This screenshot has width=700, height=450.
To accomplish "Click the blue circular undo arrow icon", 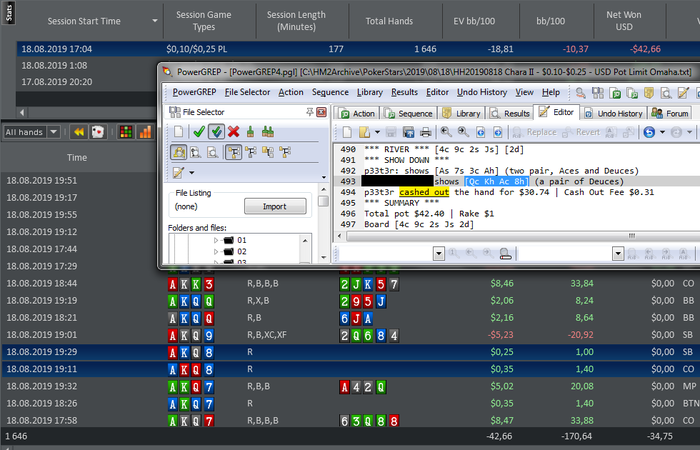I will [x=649, y=132].
